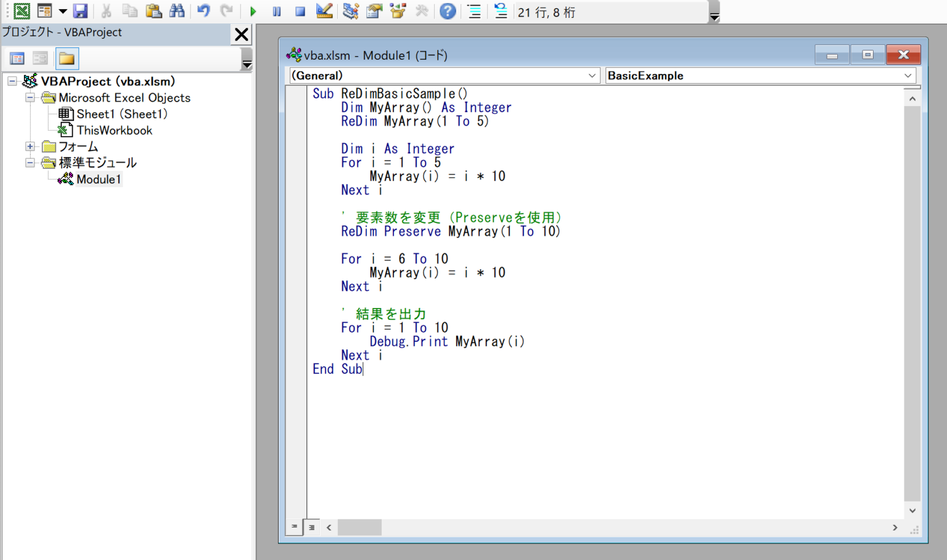
Task: Open VBA Help with the question mark button
Action: [x=448, y=11]
